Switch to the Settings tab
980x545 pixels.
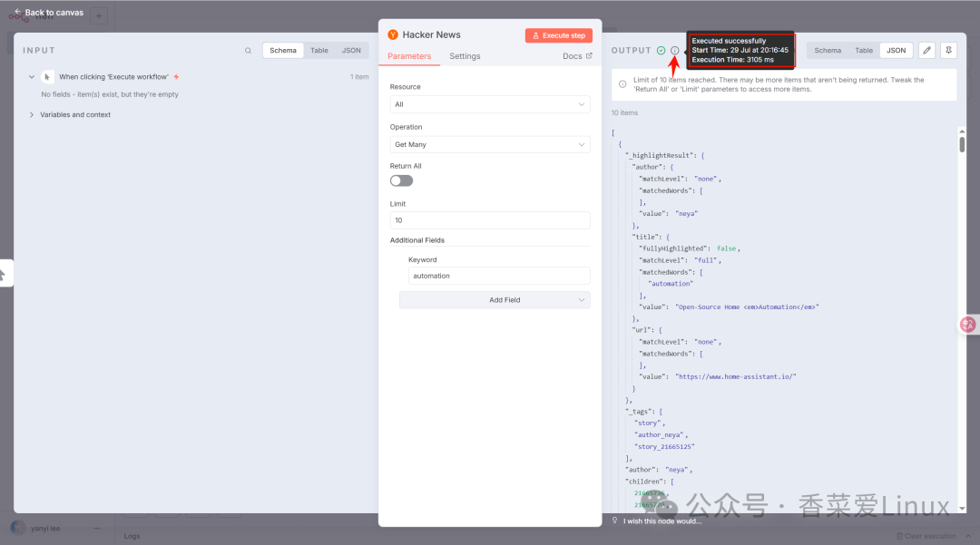465,56
